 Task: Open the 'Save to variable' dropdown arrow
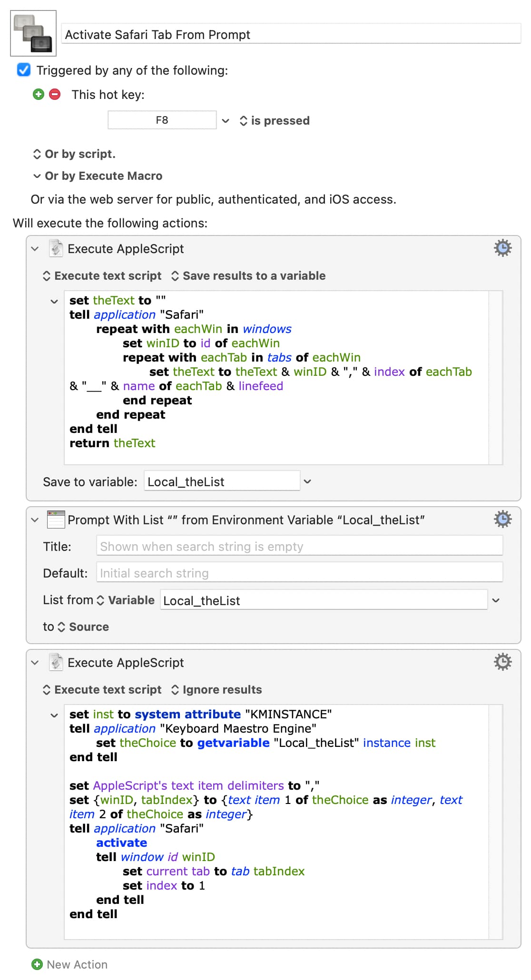click(307, 481)
